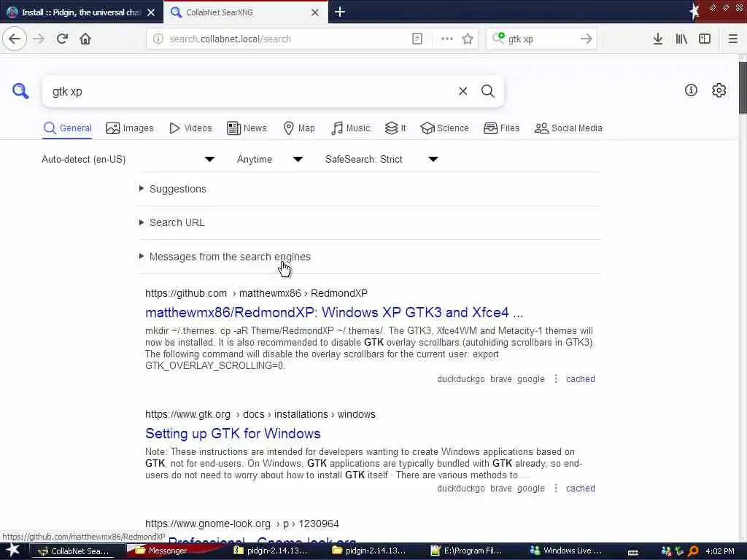Clear the gtk xp search query

coord(462,91)
